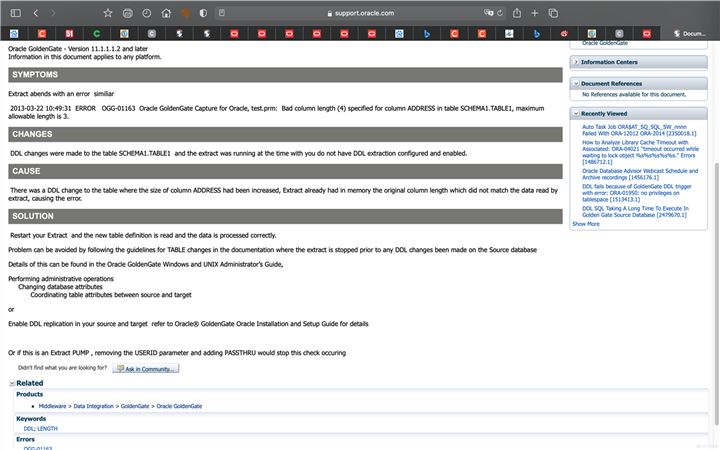Viewport: 720px width, 450px height.
Task: Click the bookmark star icon
Action: pos(108,13)
